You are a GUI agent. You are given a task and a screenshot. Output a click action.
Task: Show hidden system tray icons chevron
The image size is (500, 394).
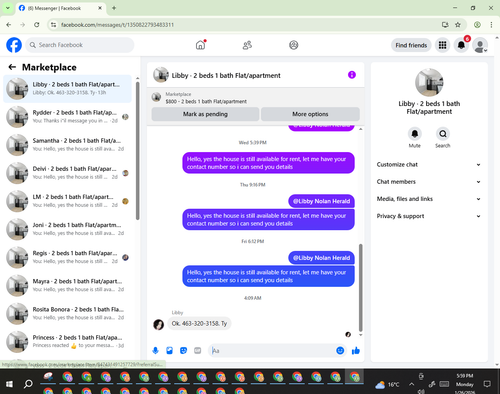tap(412, 384)
